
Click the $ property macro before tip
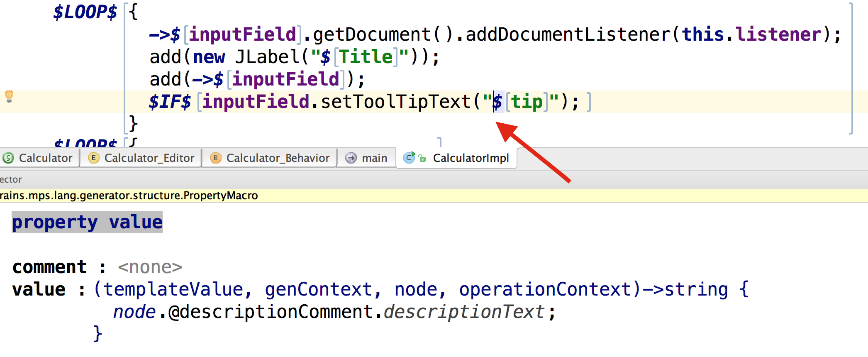[x=498, y=102]
